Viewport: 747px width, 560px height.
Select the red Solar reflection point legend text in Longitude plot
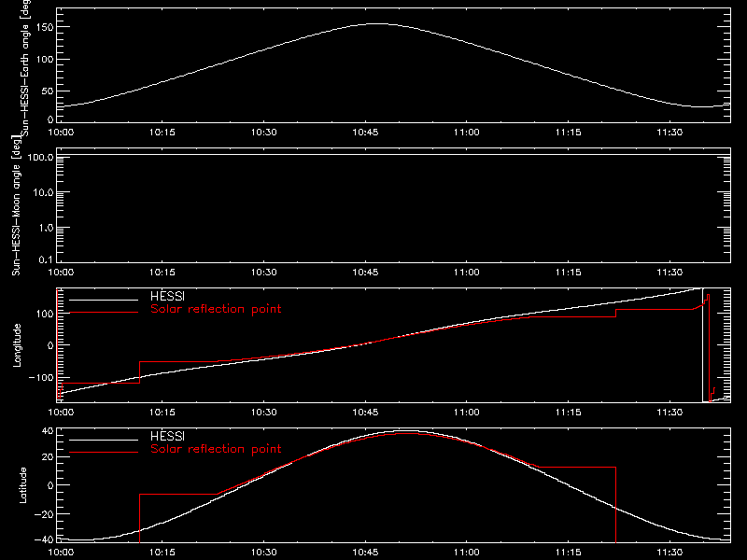(x=216, y=309)
